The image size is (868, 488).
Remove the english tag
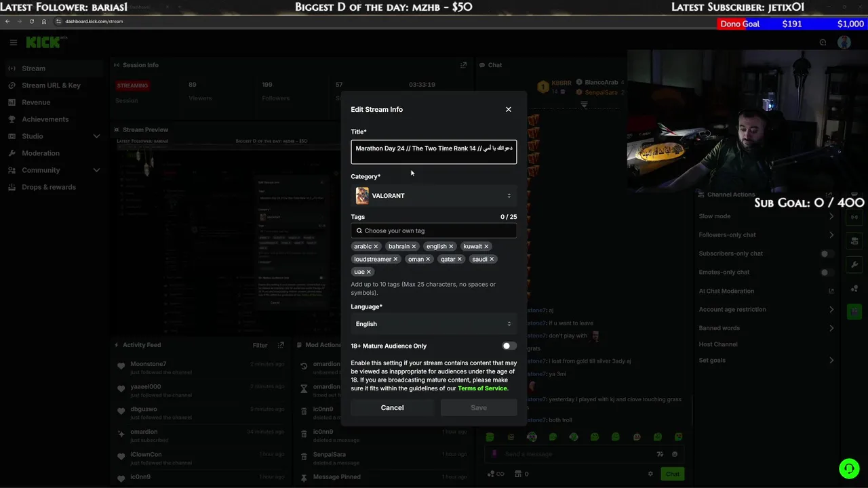451,247
